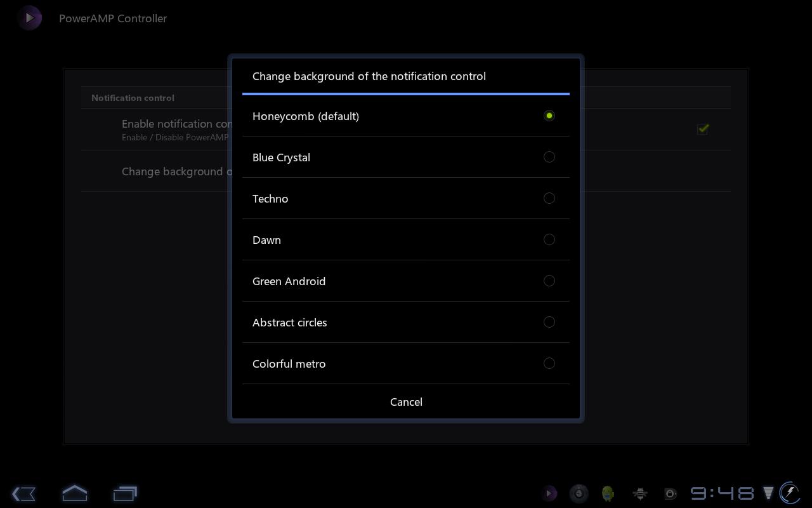Image resolution: width=812 pixels, height=508 pixels.
Task: Tap the Wi-Fi signal indicator
Action: (x=768, y=493)
